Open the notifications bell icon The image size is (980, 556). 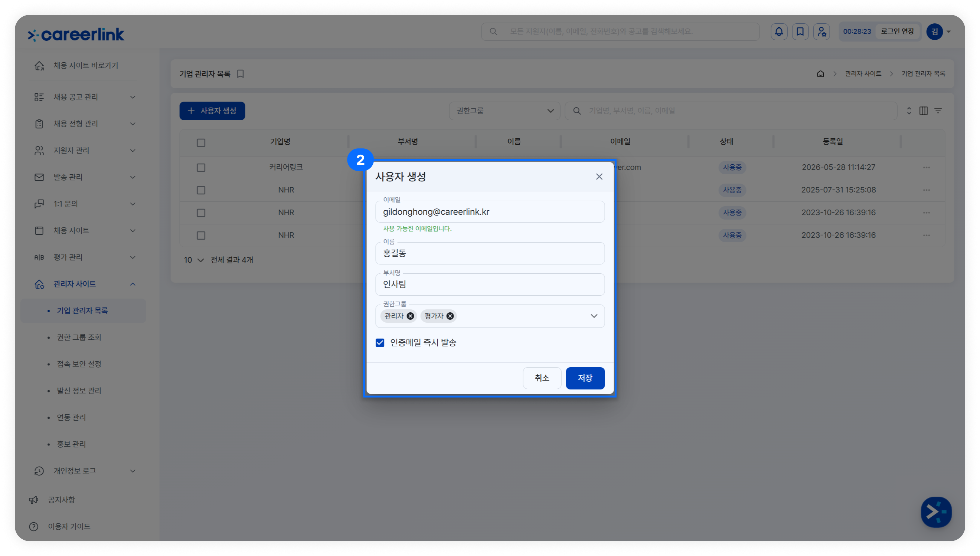click(x=779, y=31)
